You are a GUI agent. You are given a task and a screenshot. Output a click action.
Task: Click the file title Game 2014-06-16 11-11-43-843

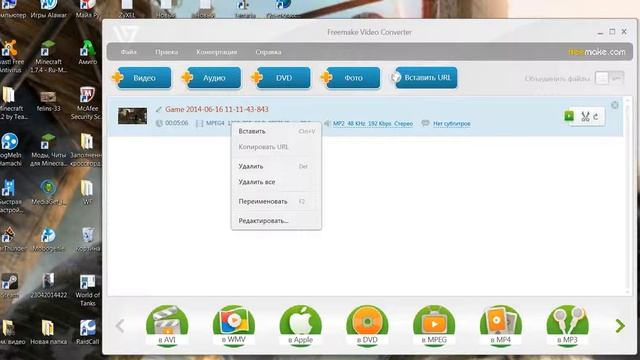(x=217, y=109)
